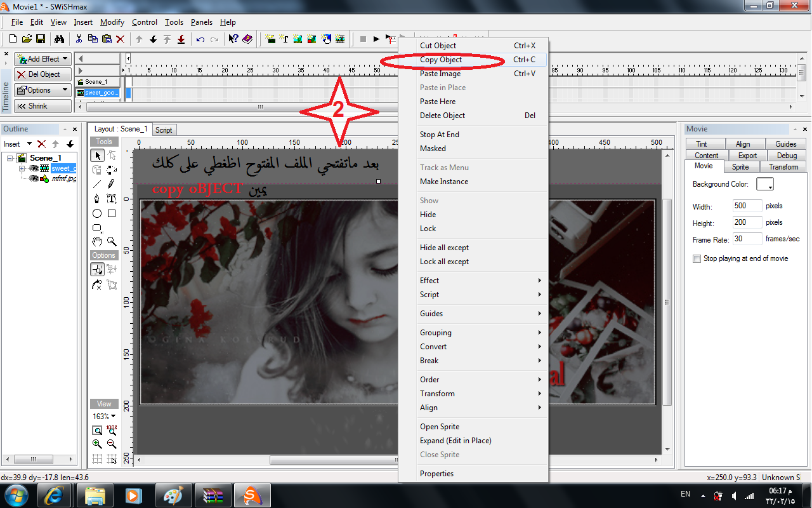
Task: Select the Pencil tool
Action: click(112, 184)
